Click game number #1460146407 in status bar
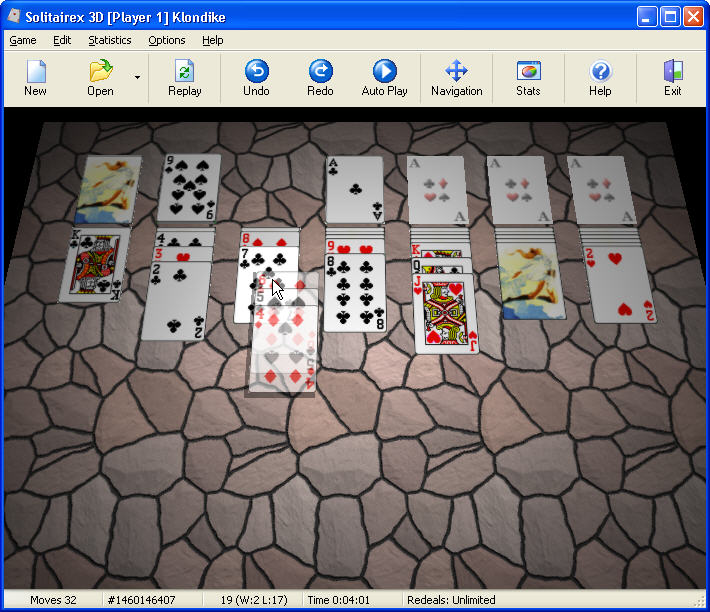Viewport: 710px width, 612px height. (x=141, y=600)
